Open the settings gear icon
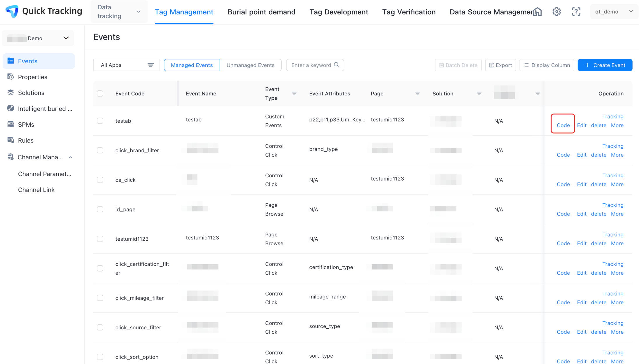 (556, 12)
